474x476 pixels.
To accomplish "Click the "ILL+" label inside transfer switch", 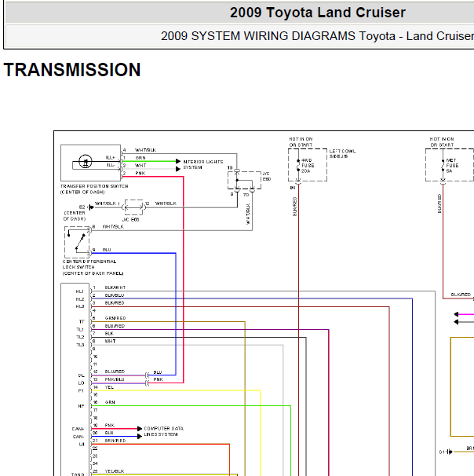I will coord(110,158).
